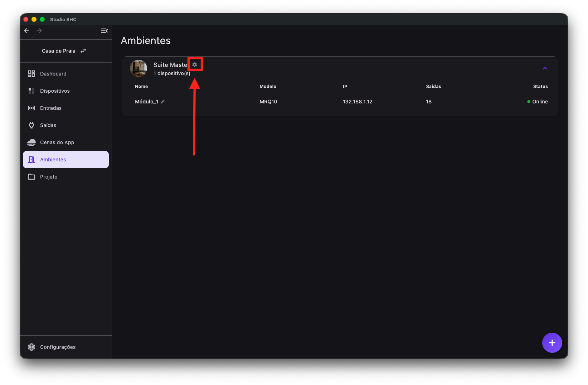Click the Dashboard grid icon
The height and width of the screenshot is (385, 588).
click(x=31, y=74)
